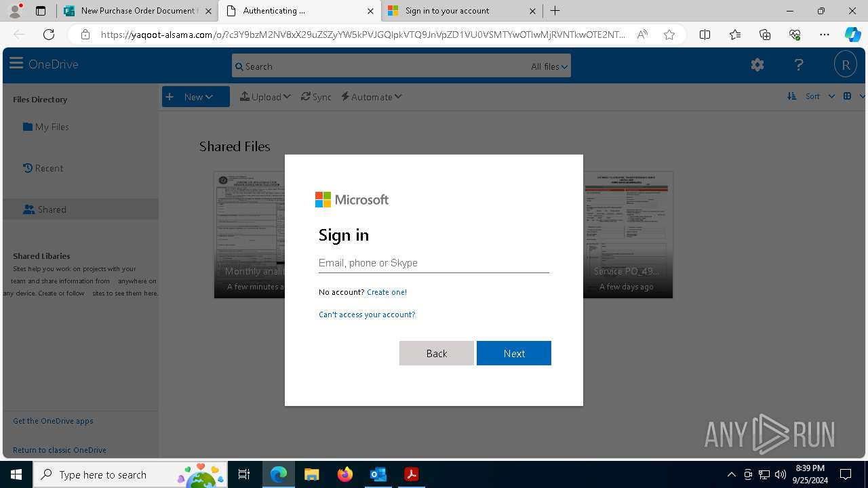This screenshot has width=868, height=488.
Task: Click the sort order icon beside Sort
Action: coord(791,96)
